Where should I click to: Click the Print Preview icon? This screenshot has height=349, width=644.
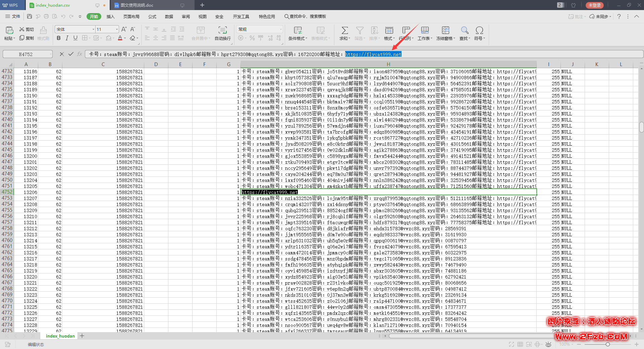[x=55, y=16]
